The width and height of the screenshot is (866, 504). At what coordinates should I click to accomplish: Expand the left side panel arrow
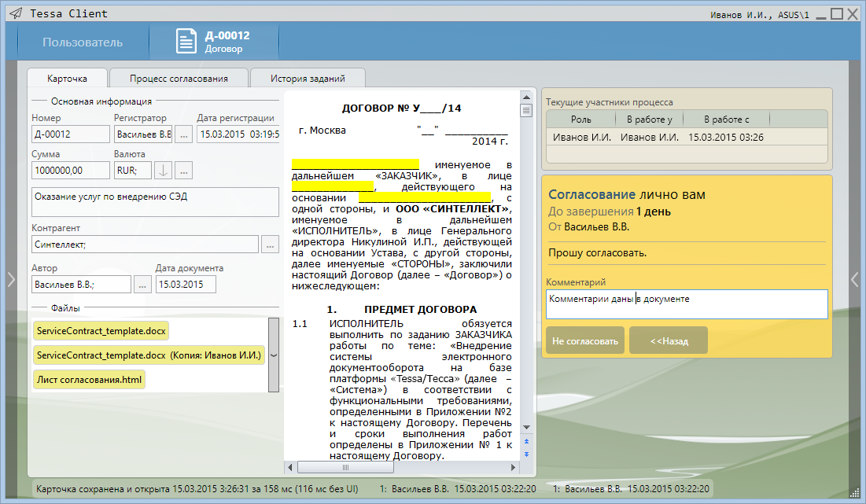coord(11,278)
